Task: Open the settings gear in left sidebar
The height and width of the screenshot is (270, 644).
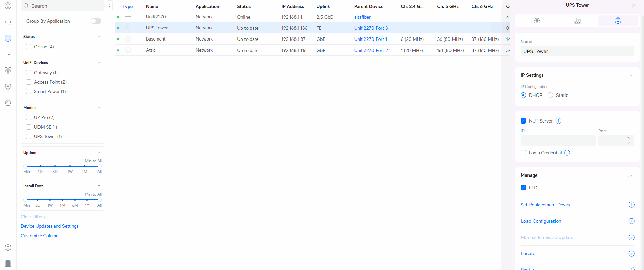Action: pos(8,247)
